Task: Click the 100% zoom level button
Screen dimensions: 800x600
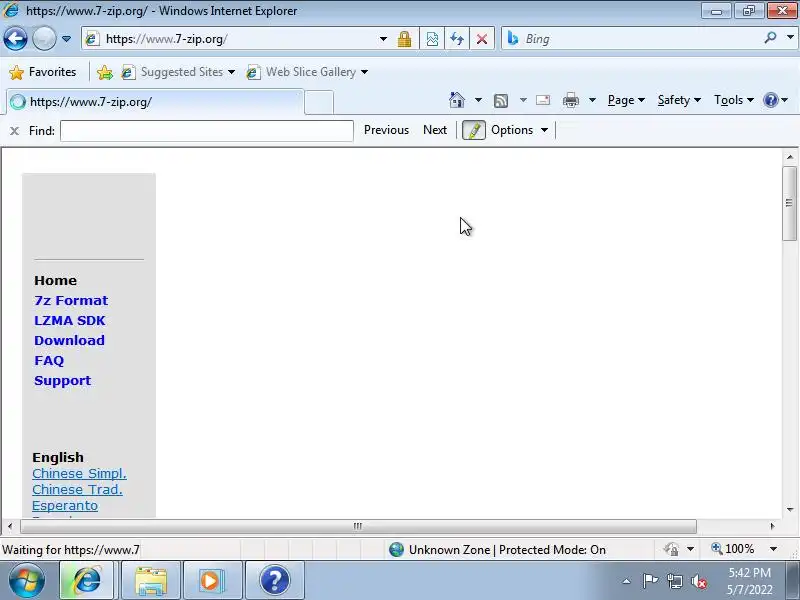Action: 733,549
